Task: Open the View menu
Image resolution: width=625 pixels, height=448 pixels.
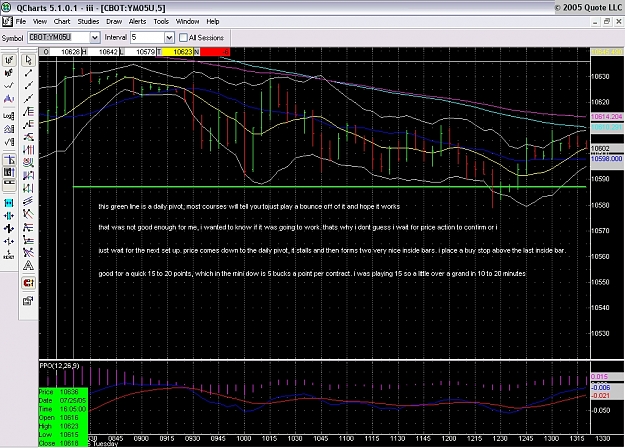Action: (x=40, y=22)
